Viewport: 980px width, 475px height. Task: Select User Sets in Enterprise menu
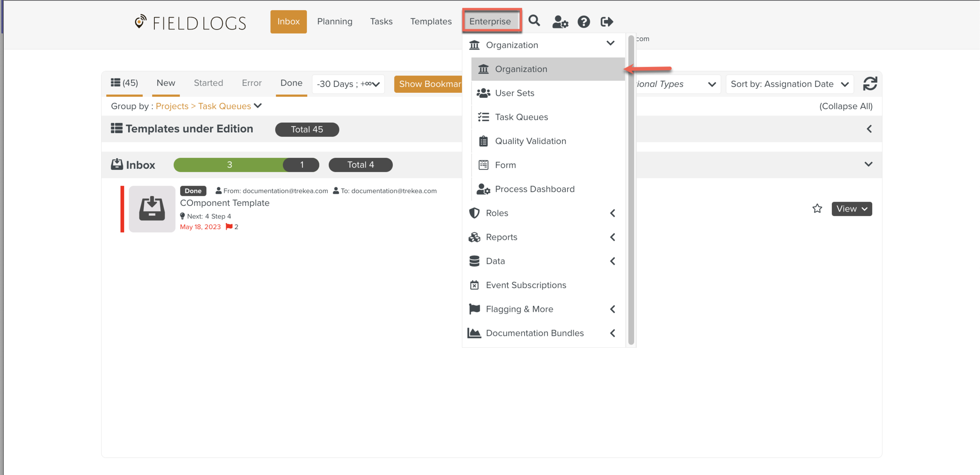coord(514,93)
